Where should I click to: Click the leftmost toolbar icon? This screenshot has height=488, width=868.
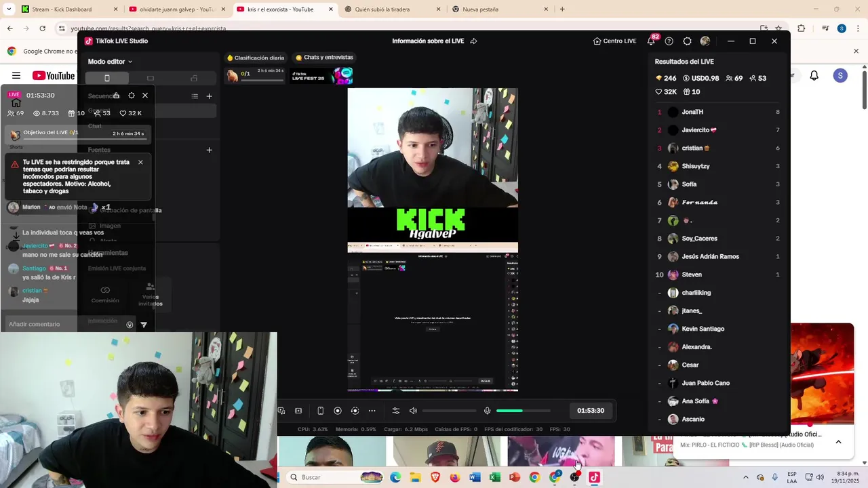click(281, 411)
